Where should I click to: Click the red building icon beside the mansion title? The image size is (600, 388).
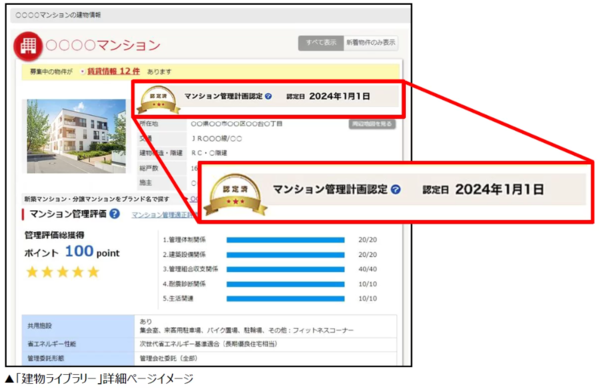coord(28,46)
